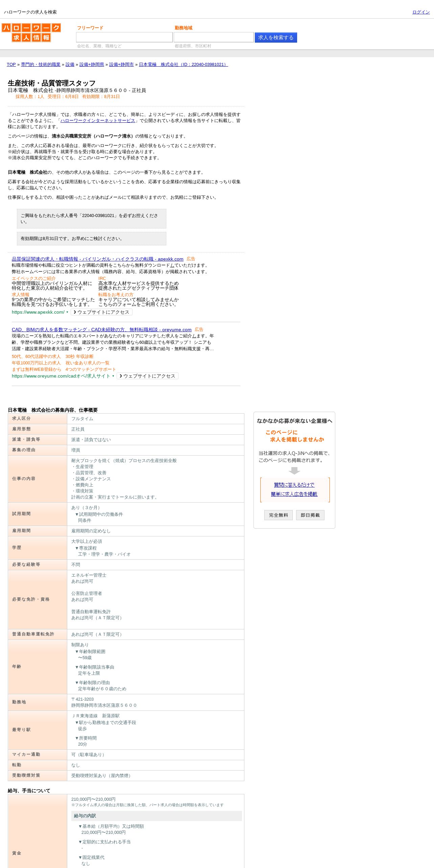Open ハローワークインターネットサービス link

(98, 121)
